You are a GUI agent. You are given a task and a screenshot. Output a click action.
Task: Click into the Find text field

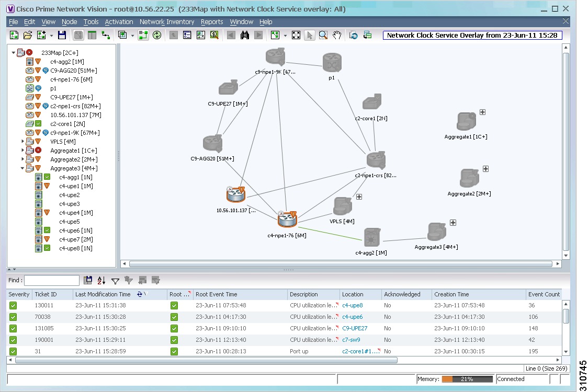point(52,280)
